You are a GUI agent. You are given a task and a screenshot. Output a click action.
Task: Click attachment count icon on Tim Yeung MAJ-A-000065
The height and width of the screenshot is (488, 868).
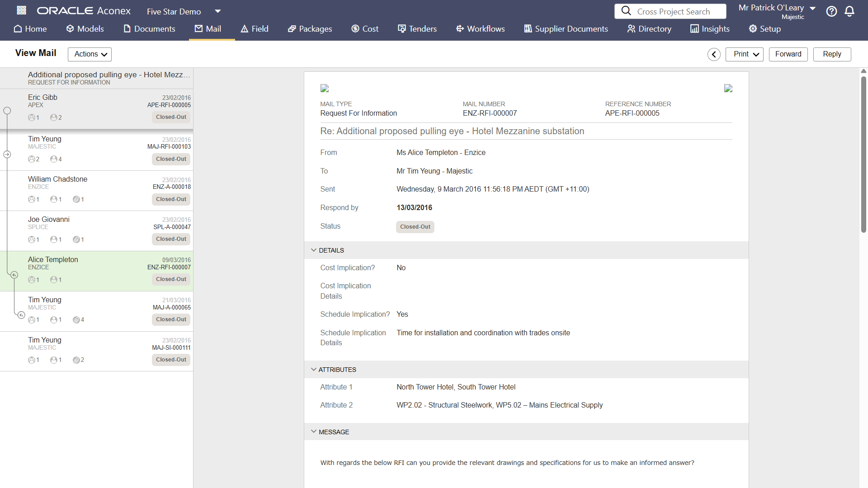coord(76,320)
